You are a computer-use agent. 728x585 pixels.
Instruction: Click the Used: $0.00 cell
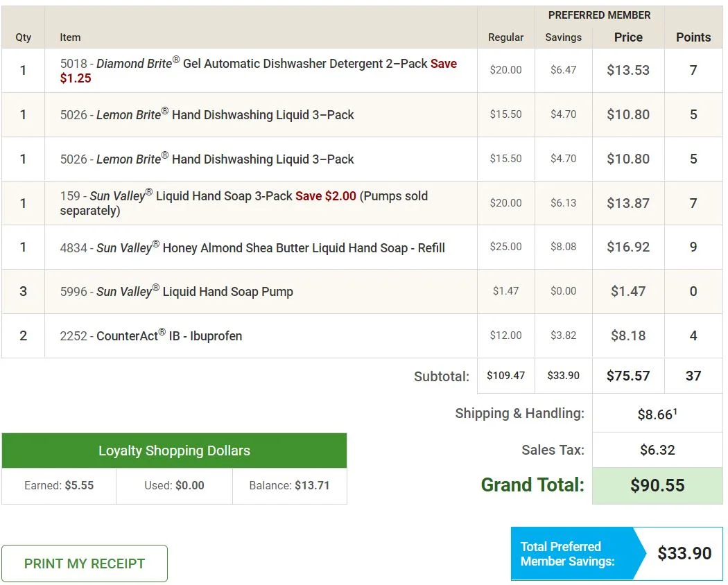pos(174,486)
